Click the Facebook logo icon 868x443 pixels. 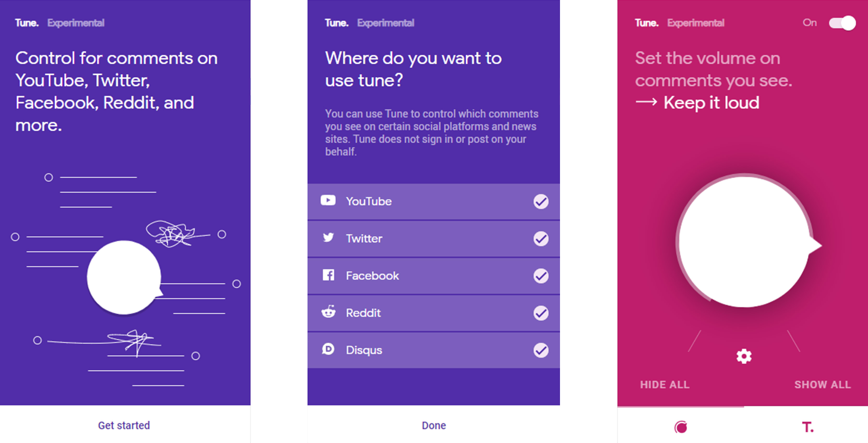[328, 275]
